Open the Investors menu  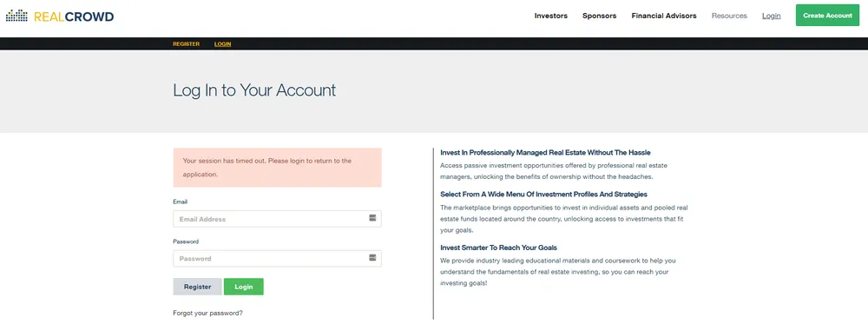coord(551,16)
